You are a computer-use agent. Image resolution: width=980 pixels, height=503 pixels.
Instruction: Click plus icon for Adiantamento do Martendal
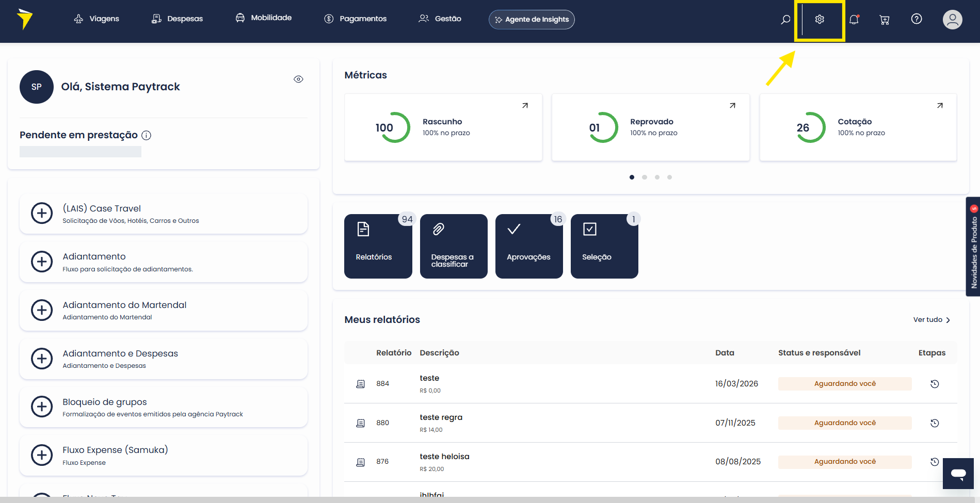(42, 310)
